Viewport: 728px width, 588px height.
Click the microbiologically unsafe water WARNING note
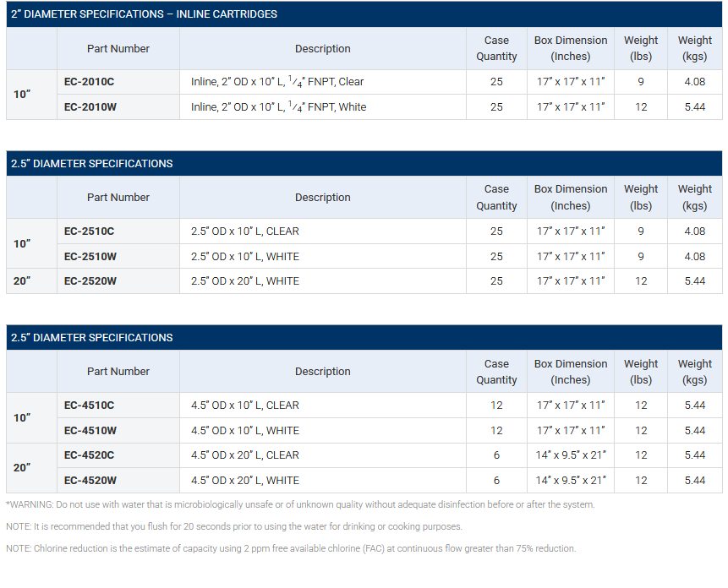[300, 505]
